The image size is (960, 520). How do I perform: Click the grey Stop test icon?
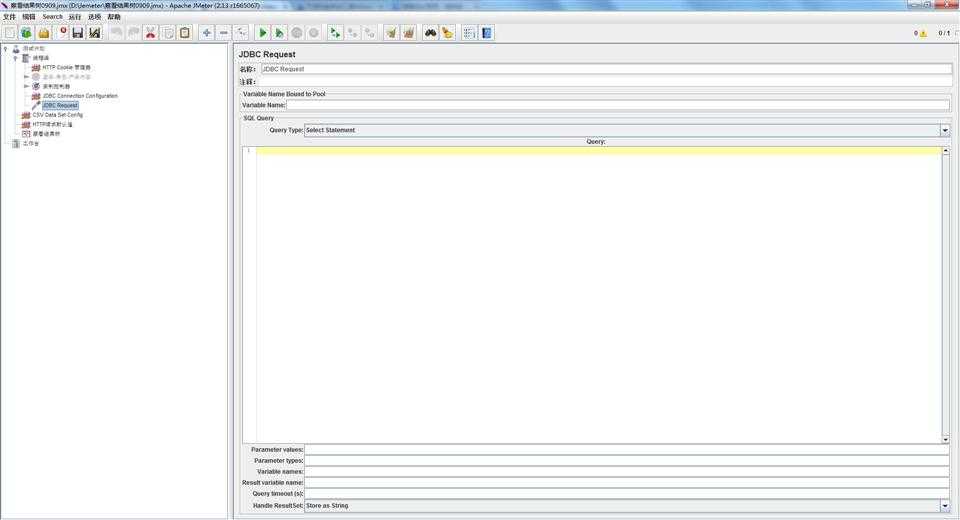pos(296,33)
